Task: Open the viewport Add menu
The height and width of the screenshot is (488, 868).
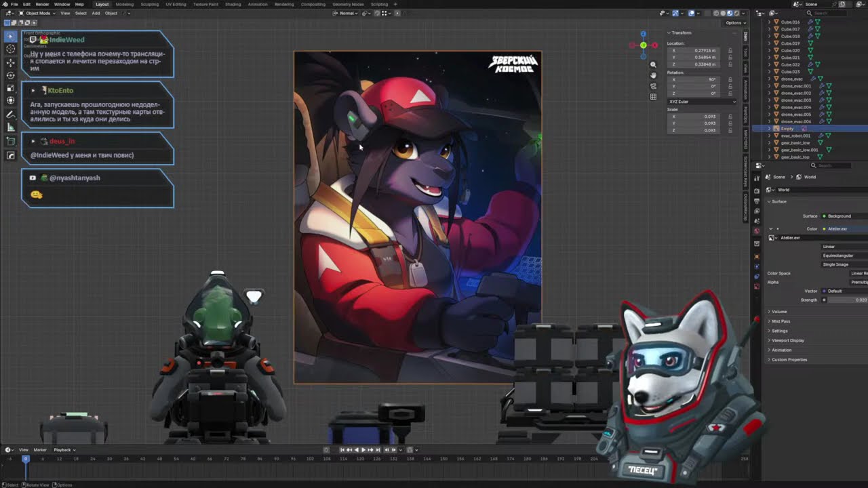Action: [96, 13]
